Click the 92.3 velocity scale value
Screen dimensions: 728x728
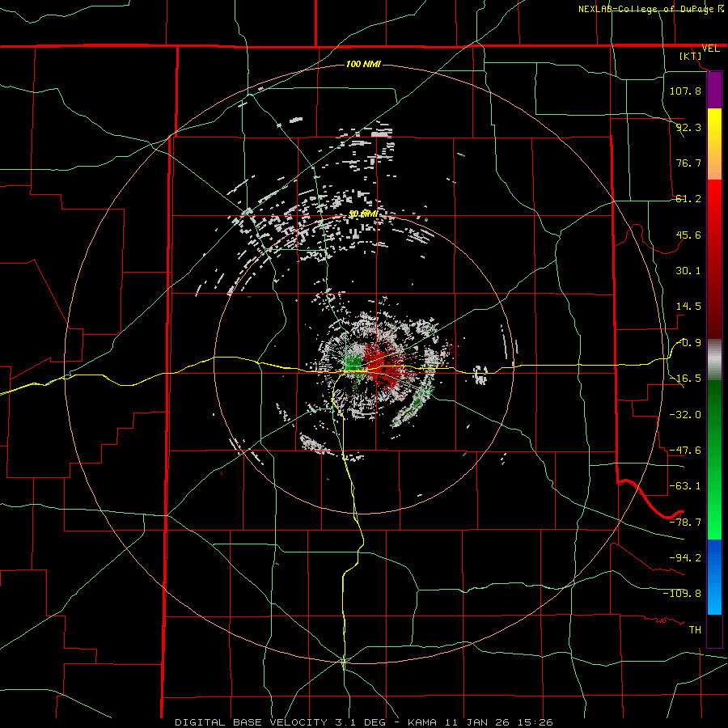click(688, 127)
